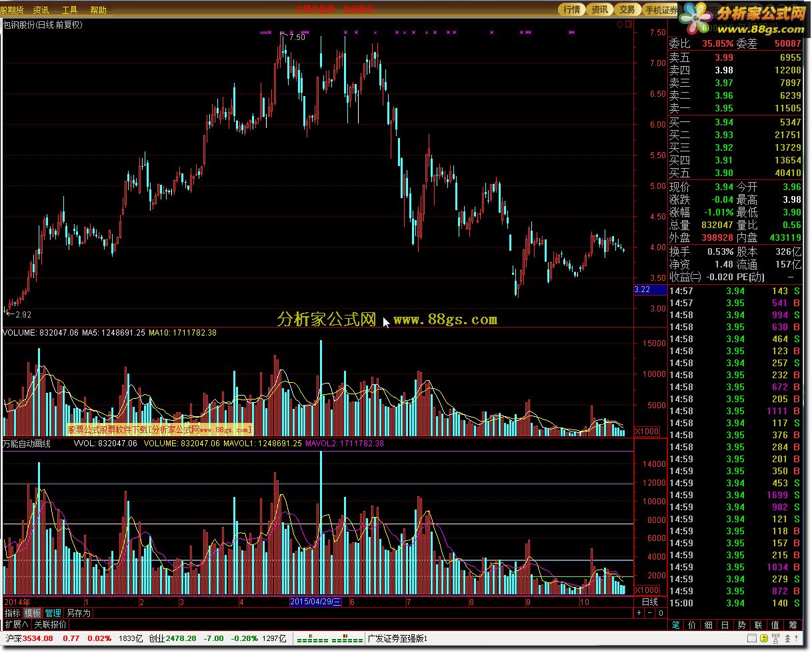Select the 细 tab in quote panel

(709, 625)
